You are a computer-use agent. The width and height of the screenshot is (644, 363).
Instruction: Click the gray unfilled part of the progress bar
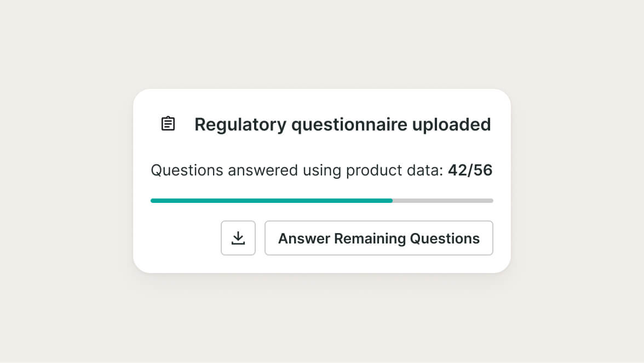click(x=442, y=201)
